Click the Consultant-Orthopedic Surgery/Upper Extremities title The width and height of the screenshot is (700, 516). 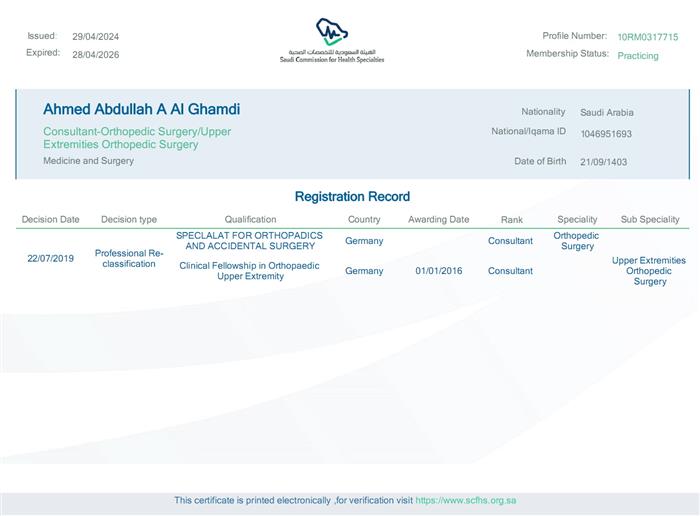point(137,138)
